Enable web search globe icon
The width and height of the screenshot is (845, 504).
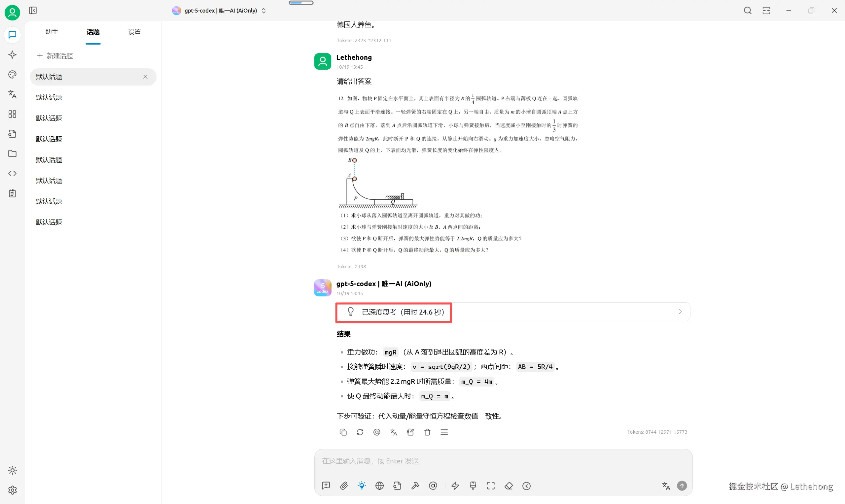point(379,486)
